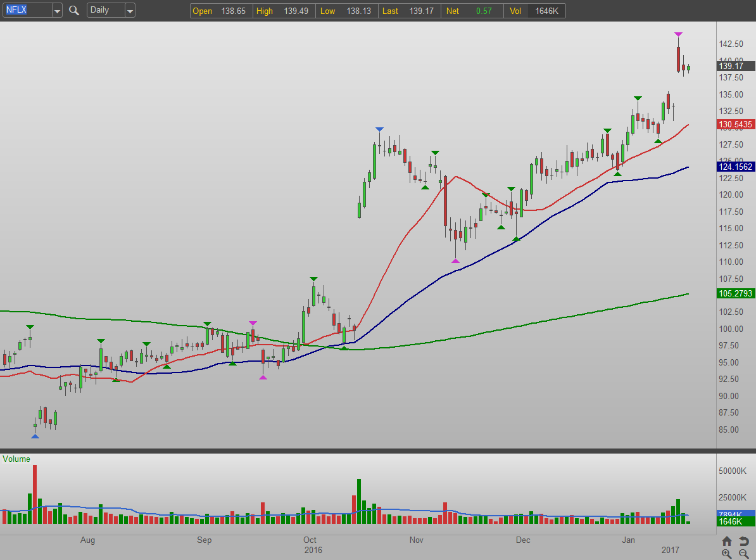Click the Volume panel label
The height and width of the screenshot is (560, 756).
click(16, 459)
